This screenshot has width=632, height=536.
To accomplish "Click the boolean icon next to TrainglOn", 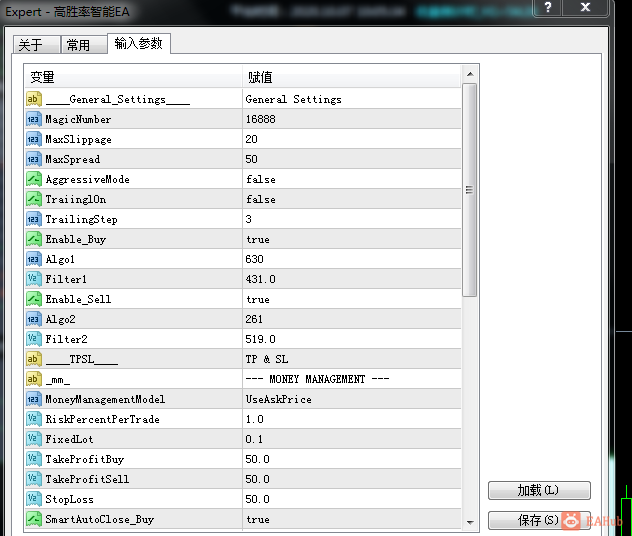I will point(34,199).
